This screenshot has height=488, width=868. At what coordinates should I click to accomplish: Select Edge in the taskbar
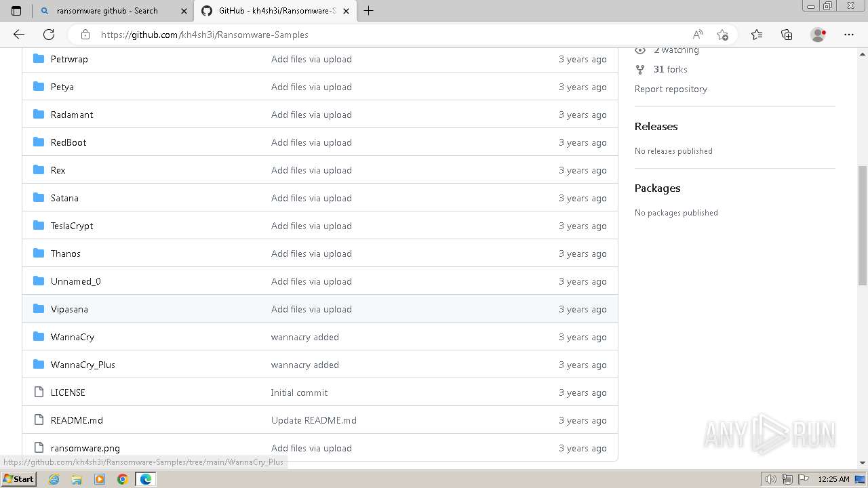point(146,479)
